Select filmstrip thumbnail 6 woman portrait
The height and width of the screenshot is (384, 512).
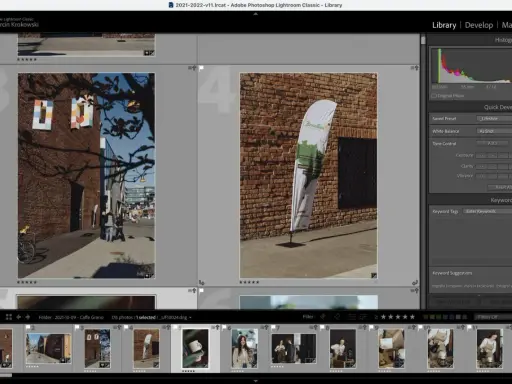point(244,348)
